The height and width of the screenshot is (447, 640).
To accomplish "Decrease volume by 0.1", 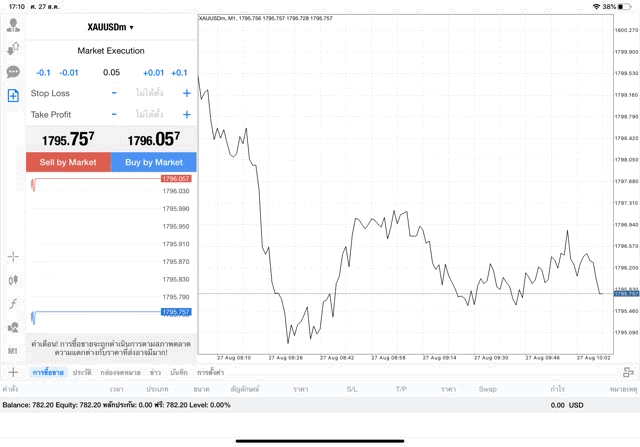I will point(43,72).
